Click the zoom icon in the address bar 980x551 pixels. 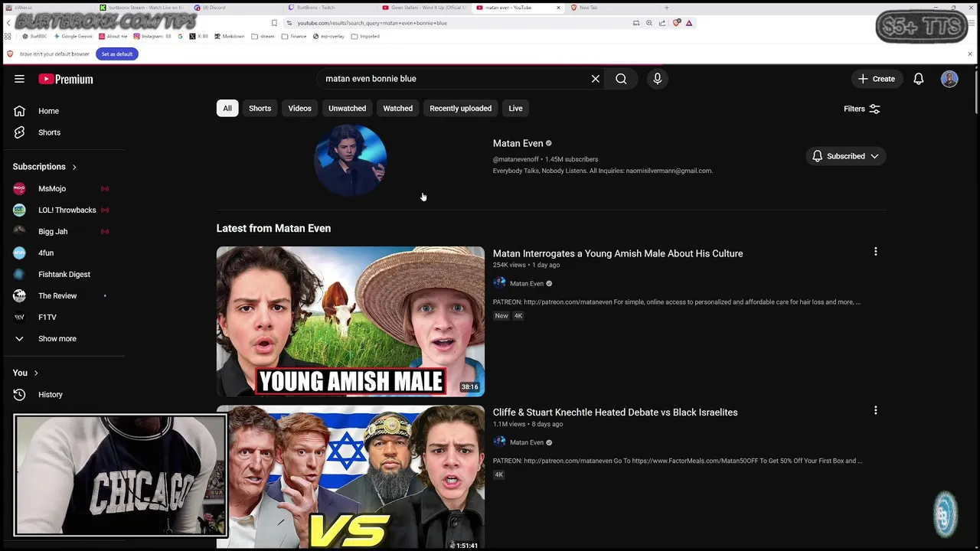coord(649,23)
